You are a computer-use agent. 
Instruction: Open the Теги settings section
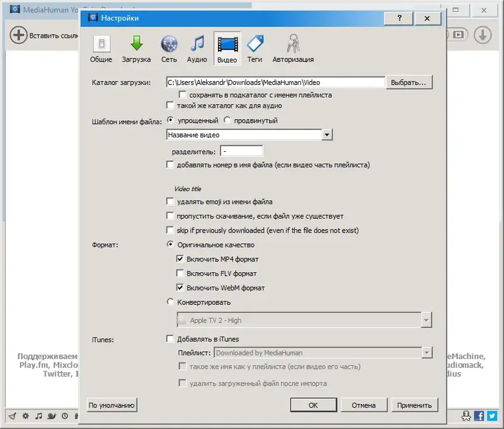(256, 48)
